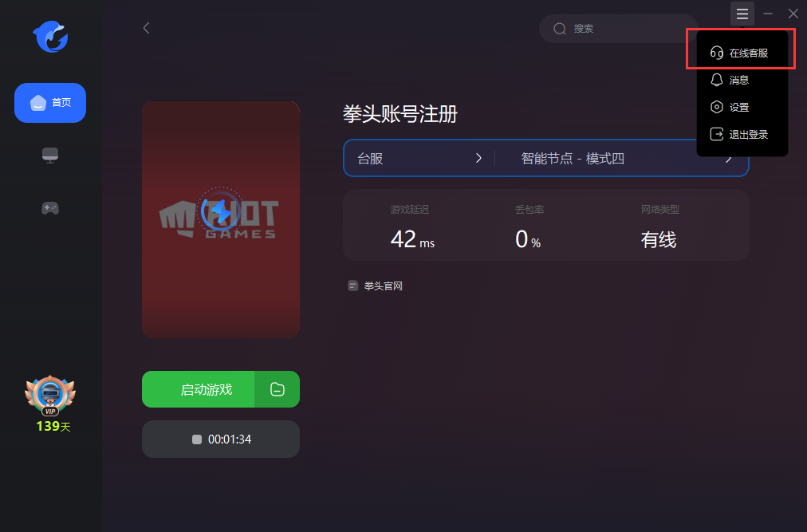Toggle the hamburger menu icon
The height and width of the screenshot is (532, 807).
click(742, 14)
